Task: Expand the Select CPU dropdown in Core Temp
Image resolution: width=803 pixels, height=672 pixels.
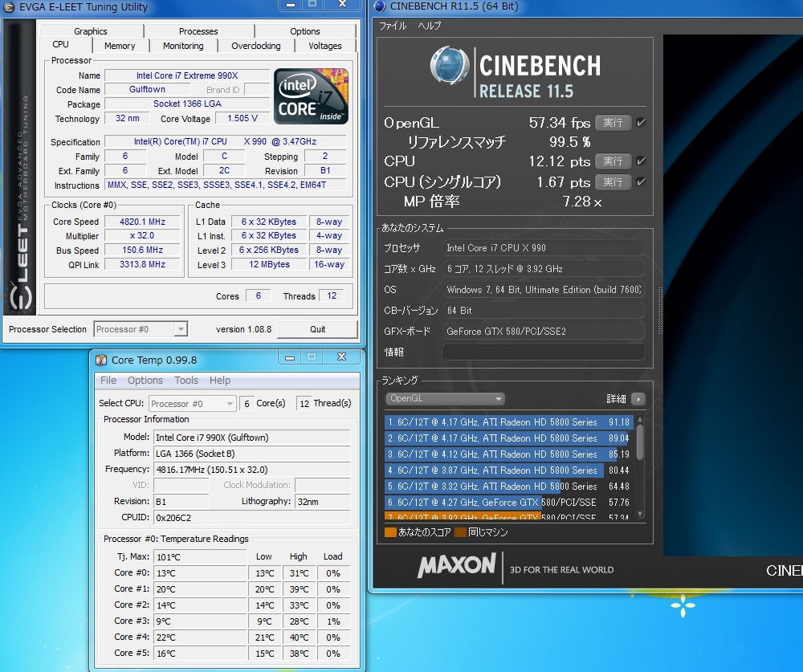Action: (x=191, y=404)
